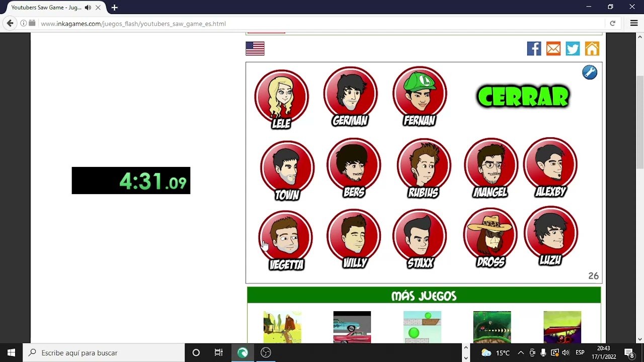Go to the home page house icon
Screen dimensions: 644x362
(592, 49)
